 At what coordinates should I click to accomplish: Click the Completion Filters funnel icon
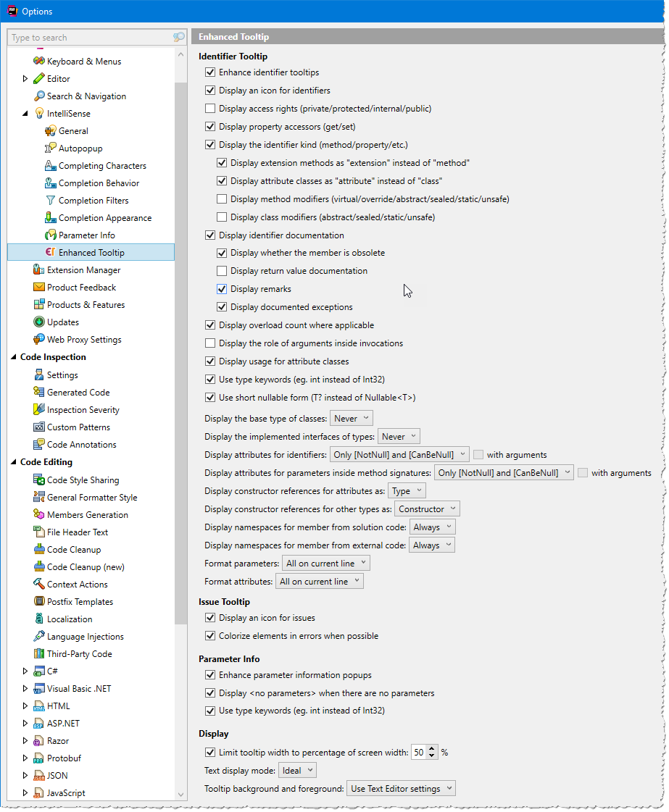click(50, 201)
